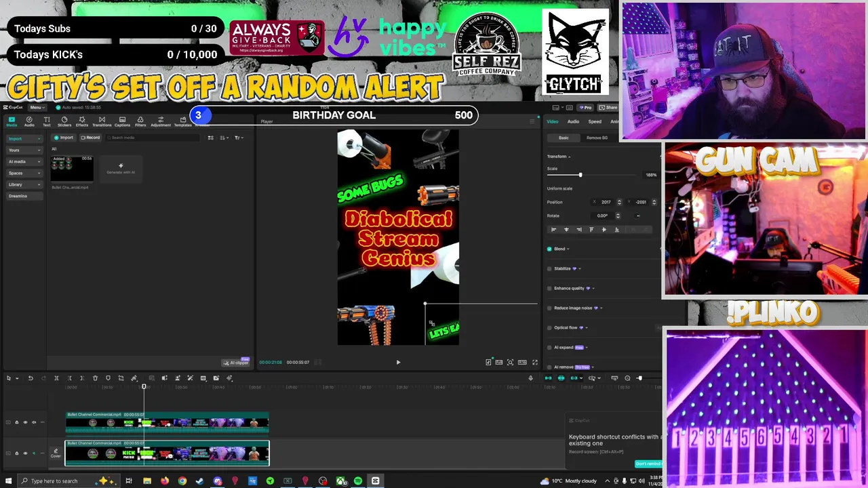Expand the Import section in sidebar
Viewport: 868px width, 488px height.
point(24,138)
